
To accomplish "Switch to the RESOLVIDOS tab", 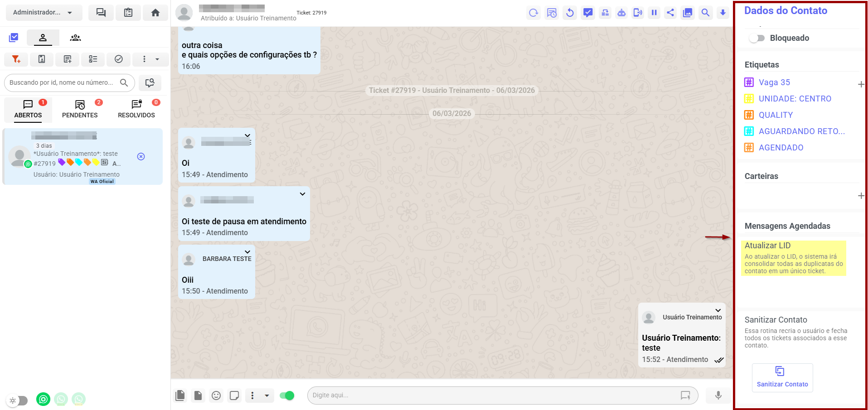I will 136,109.
